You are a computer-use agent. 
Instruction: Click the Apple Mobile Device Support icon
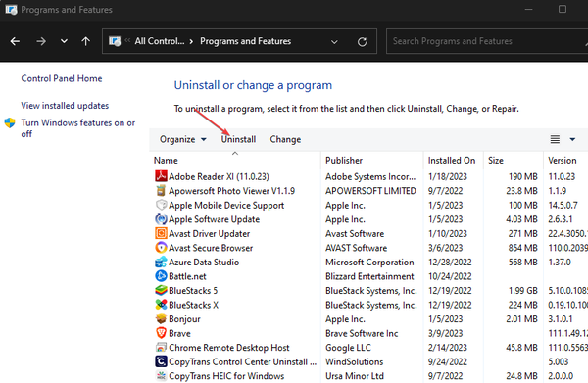point(161,205)
